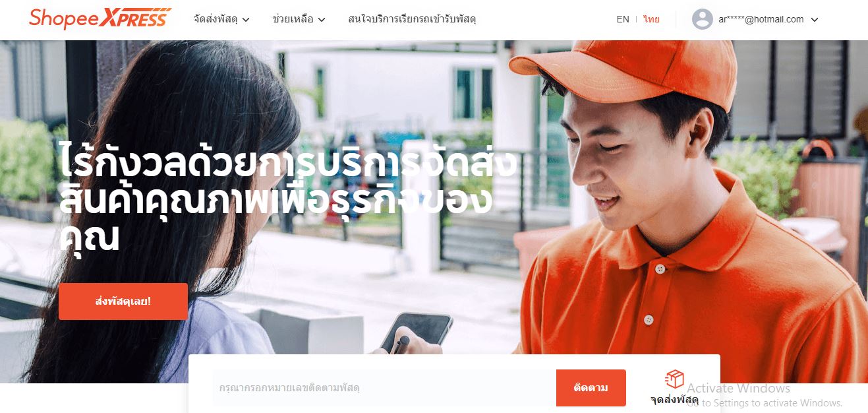Viewport: 868px width, 413px height.
Task: Open the account dropdown arrow beside the email
Action: [815, 20]
